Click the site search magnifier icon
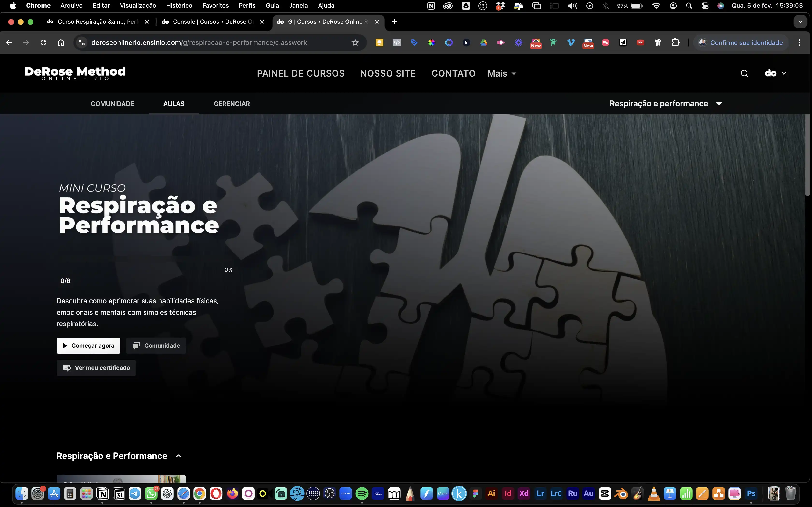Screen dimensions: 812x507 click(x=744, y=73)
